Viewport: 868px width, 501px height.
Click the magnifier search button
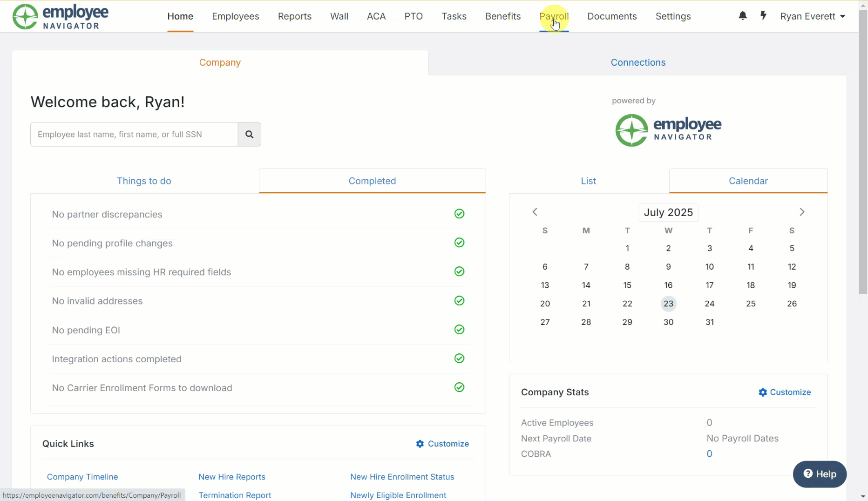(250, 134)
